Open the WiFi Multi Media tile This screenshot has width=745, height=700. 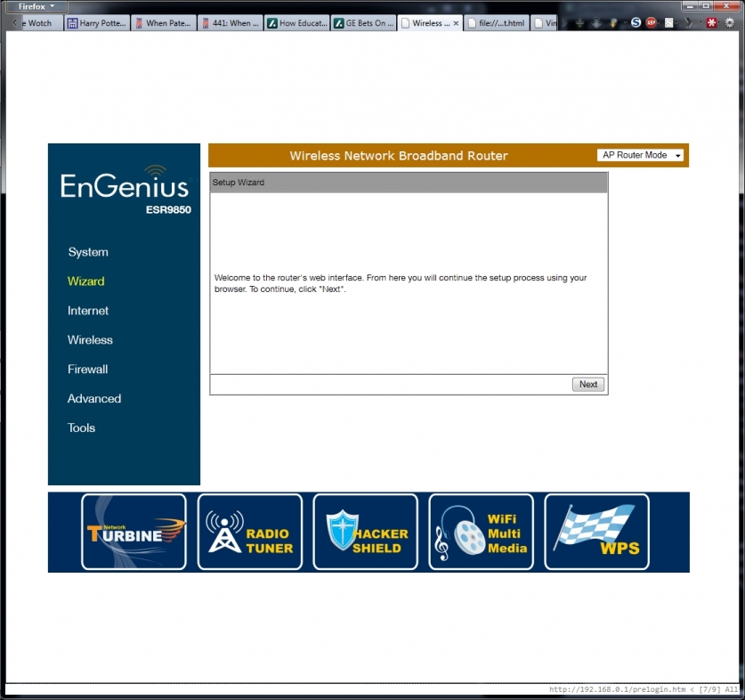coord(481,532)
